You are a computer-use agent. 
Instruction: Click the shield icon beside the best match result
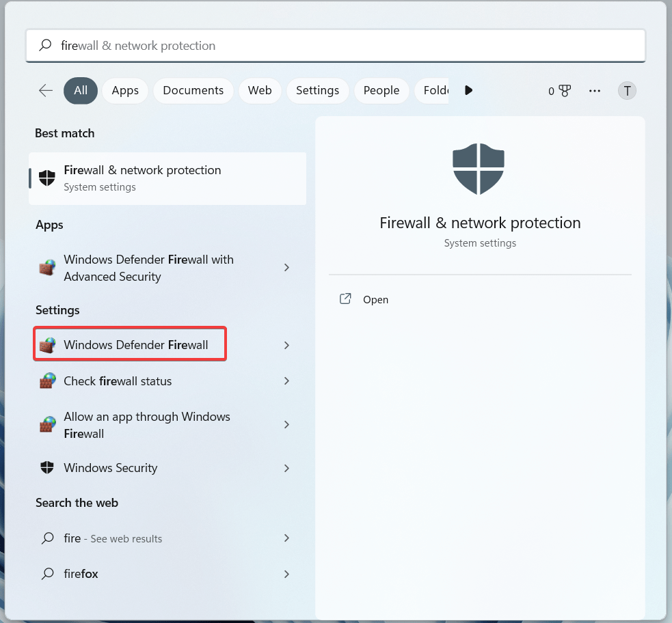(x=47, y=178)
